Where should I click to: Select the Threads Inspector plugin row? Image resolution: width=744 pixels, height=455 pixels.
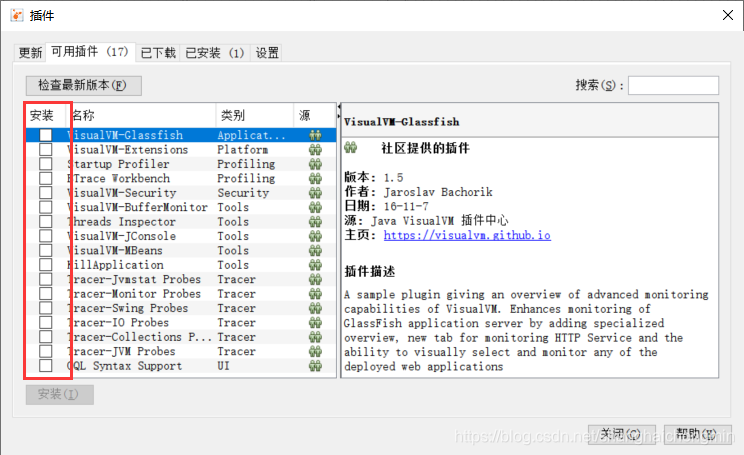[x=181, y=222]
